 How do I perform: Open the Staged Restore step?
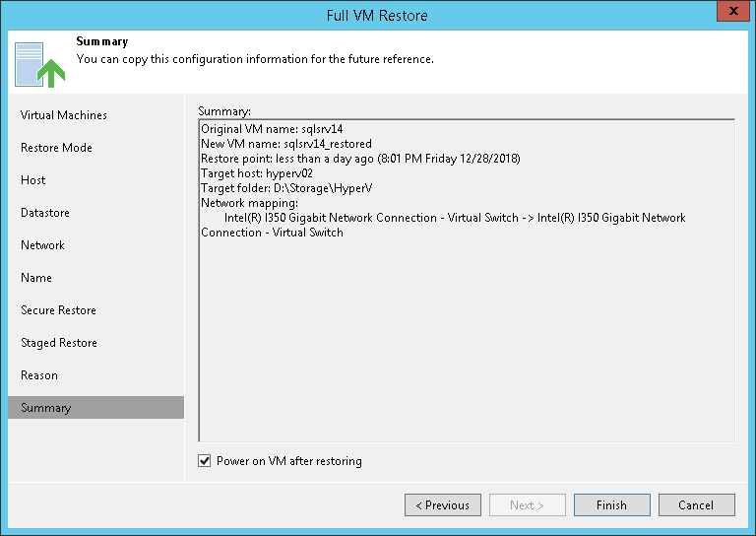point(59,343)
